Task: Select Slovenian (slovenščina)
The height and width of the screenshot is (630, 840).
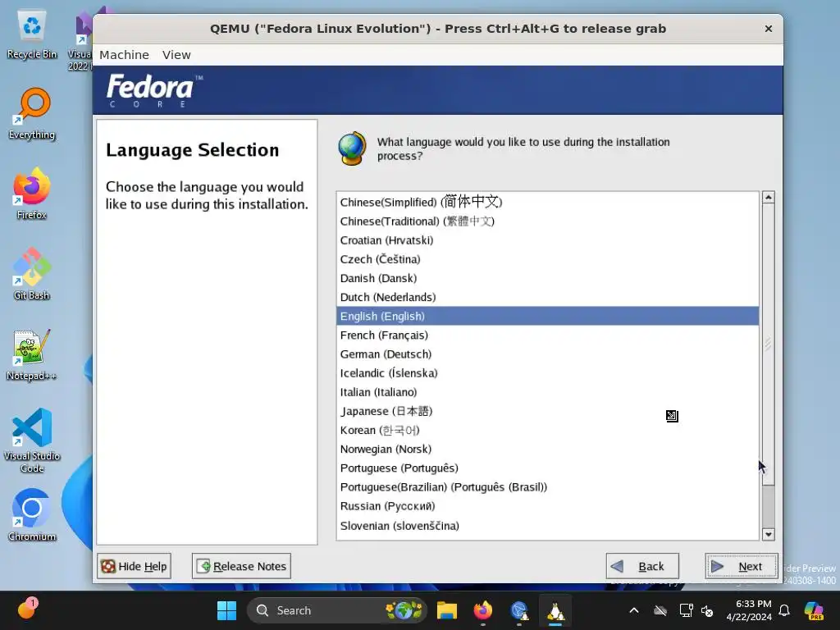Action: coord(547,526)
